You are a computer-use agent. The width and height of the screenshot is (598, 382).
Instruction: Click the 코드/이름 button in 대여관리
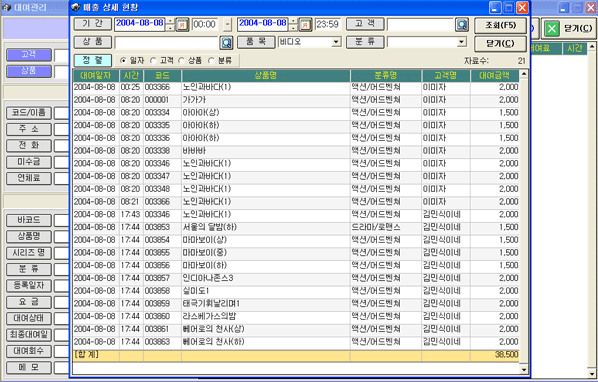[x=29, y=112]
